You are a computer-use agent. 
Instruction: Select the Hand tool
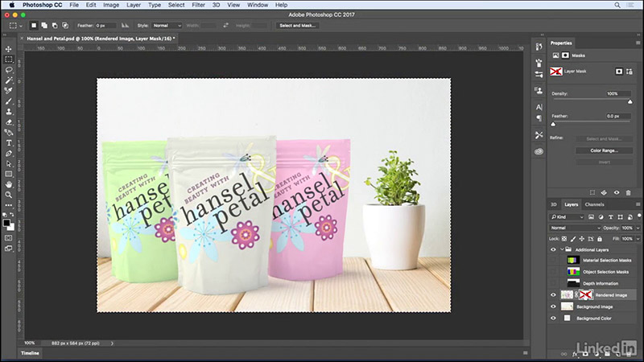[9, 185]
